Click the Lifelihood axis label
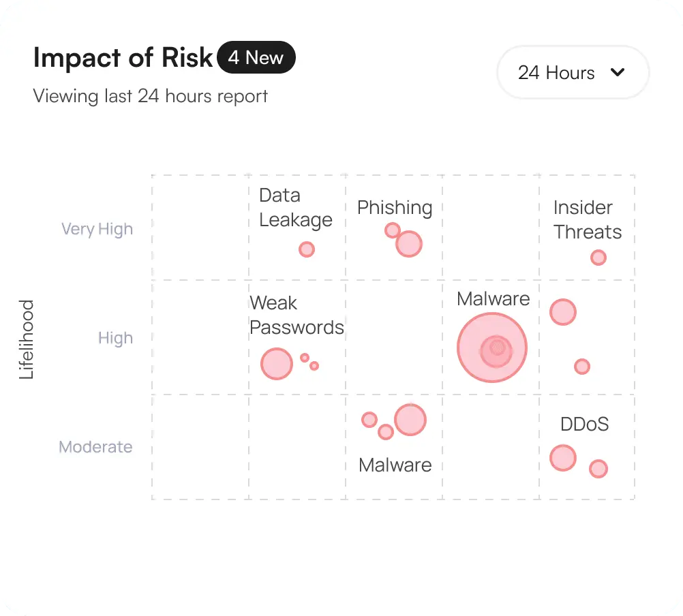 (x=27, y=339)
